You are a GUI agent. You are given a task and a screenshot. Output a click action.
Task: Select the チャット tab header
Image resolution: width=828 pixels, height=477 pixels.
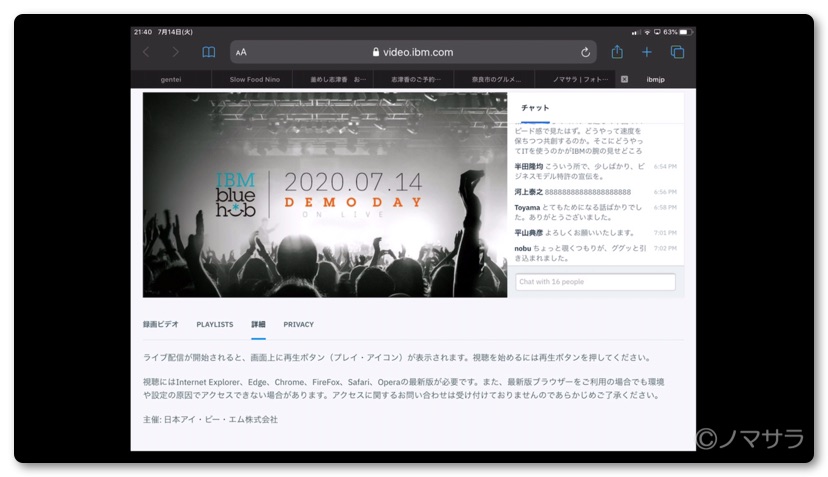click(x=535, y=108)
